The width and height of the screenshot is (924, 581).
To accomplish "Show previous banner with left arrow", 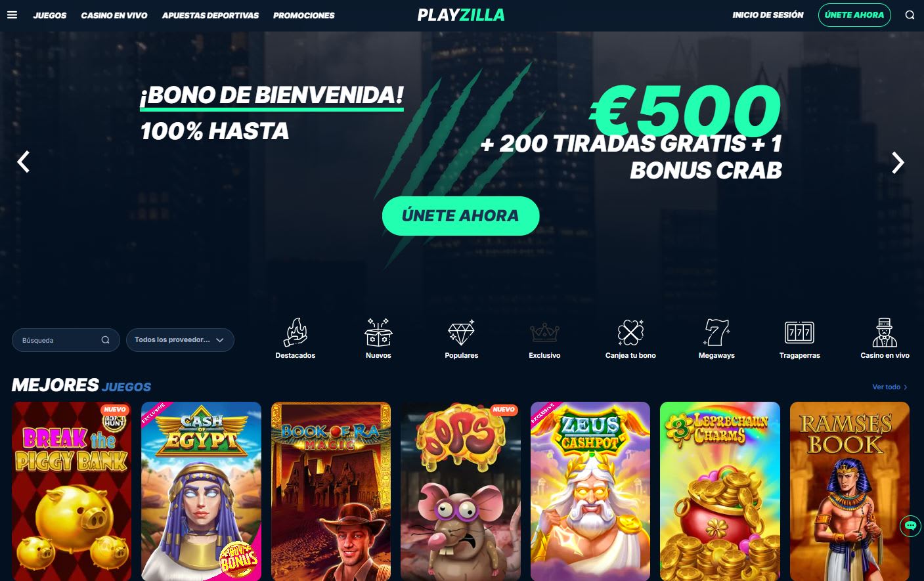I will click(24, 161).
